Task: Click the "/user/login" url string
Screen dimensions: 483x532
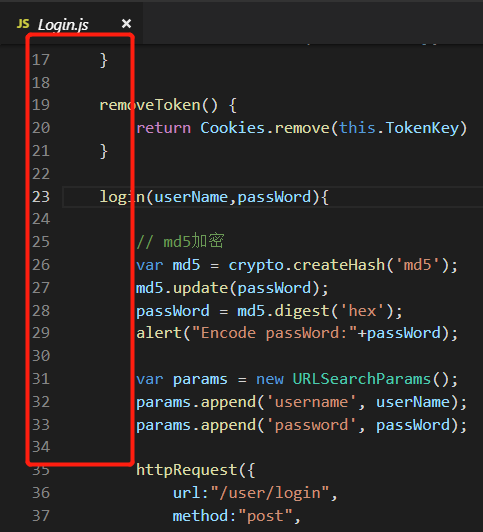Action: click(270, 493)
